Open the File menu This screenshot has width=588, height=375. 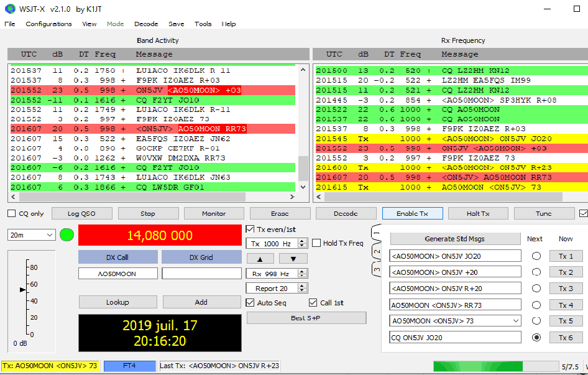click(x=10, y=24)
